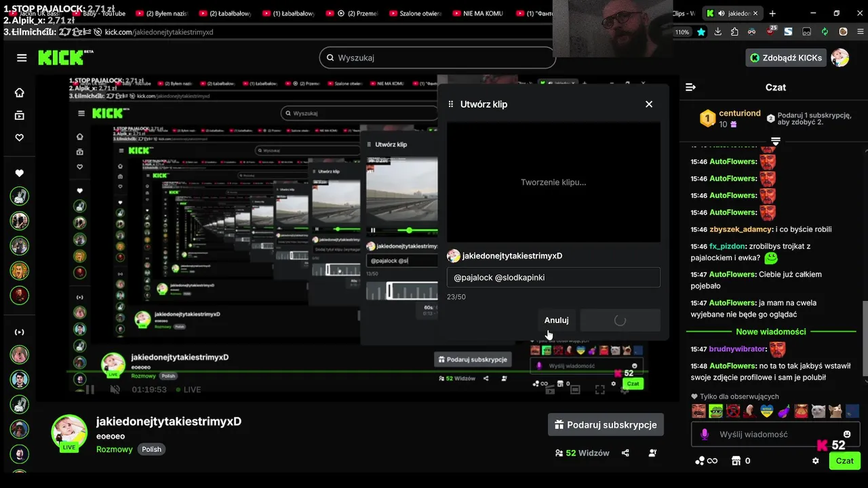
Task: Collapse chat with the panel toggle icon
Action: coord(691,87)
